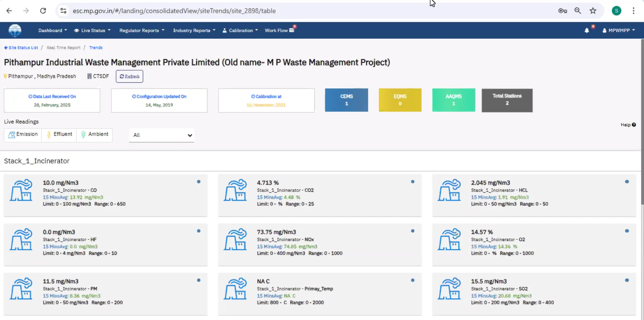Click the site logo in navbar
The width and height of the screenshot is (644, 320).
pos(15,31)
